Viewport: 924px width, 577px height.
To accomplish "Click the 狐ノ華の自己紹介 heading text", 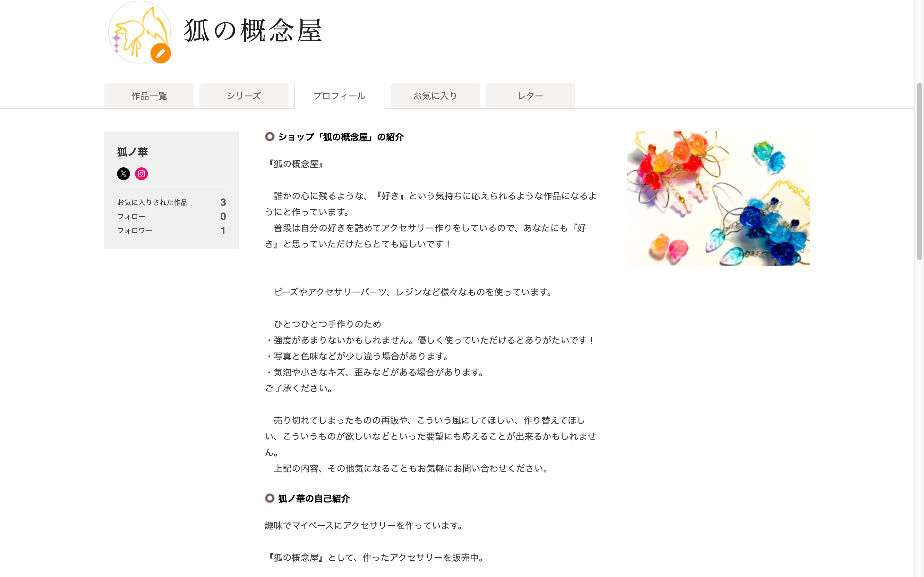I will (313, 498).
